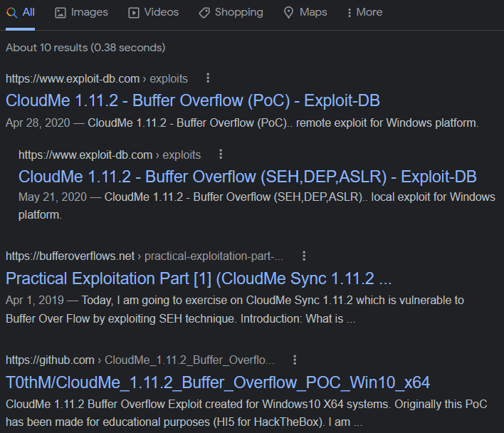Click the three-dot icon beside More

(349, 13)
